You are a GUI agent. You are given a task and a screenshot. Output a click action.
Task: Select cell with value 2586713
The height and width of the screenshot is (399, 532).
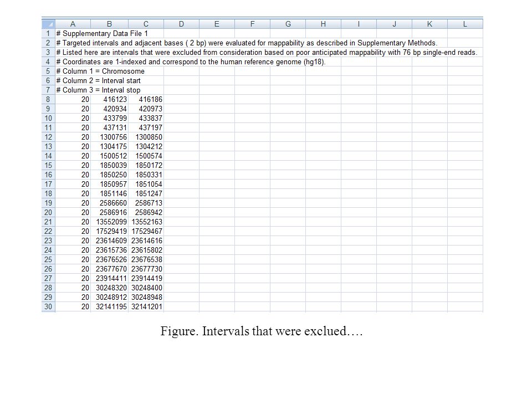[146, 203]
